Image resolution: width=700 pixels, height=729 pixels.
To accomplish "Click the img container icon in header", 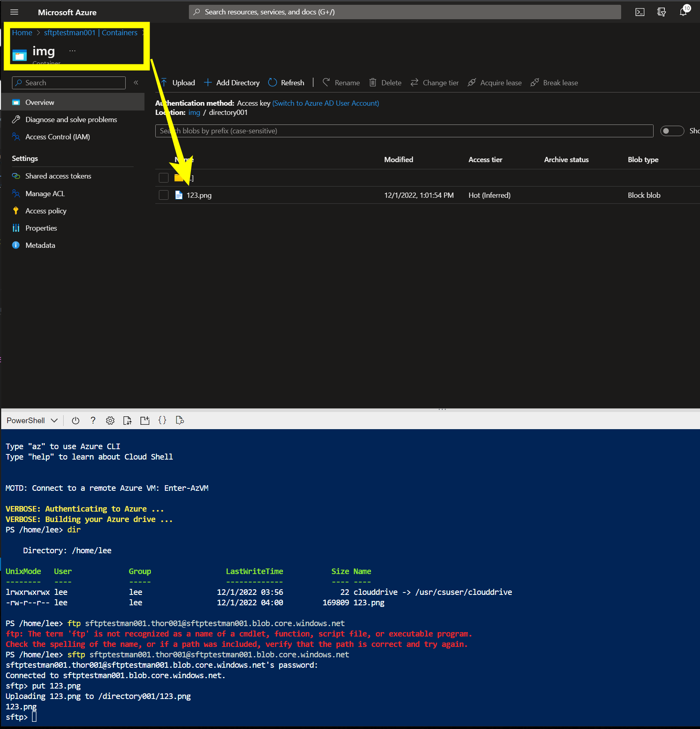I will pos(20,55).
